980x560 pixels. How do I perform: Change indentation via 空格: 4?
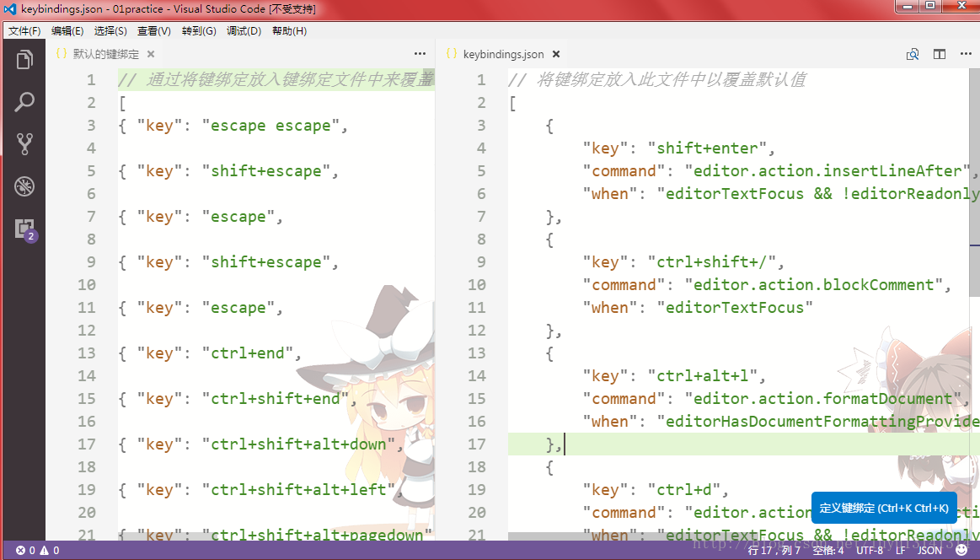pos(828,551)
